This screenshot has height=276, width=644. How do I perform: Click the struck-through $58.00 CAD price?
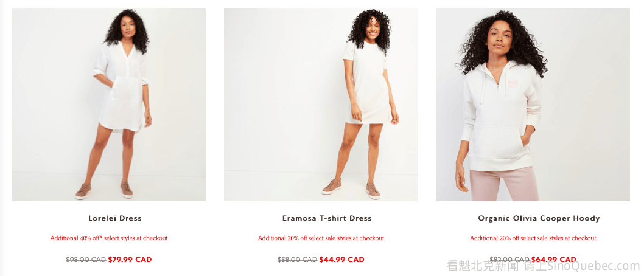coord(298,260)
